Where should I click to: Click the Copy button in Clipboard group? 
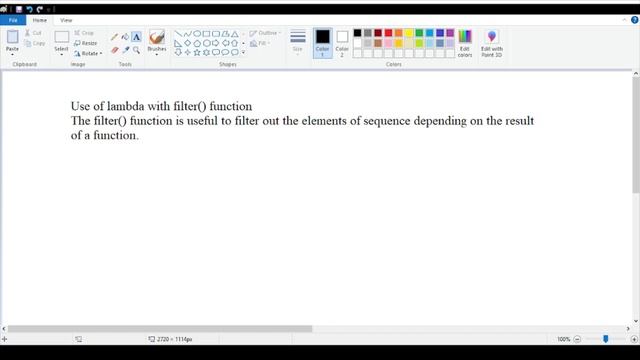(35, 43)
